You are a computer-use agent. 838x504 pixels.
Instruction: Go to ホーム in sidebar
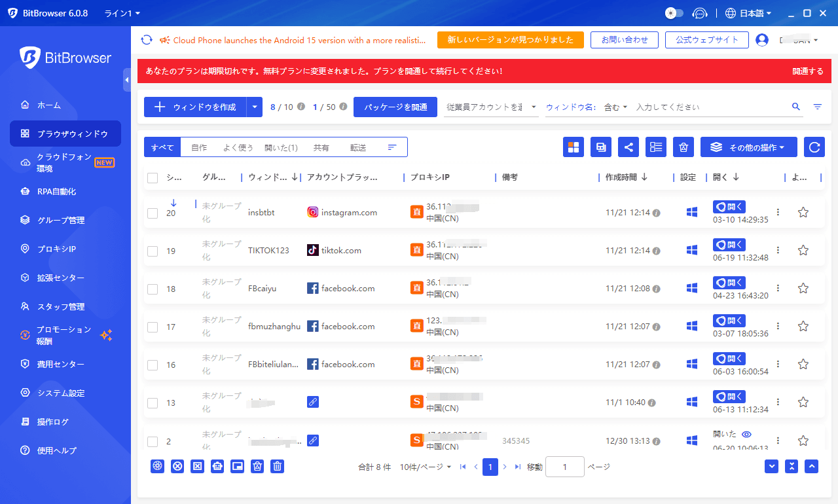pos(65,105)
